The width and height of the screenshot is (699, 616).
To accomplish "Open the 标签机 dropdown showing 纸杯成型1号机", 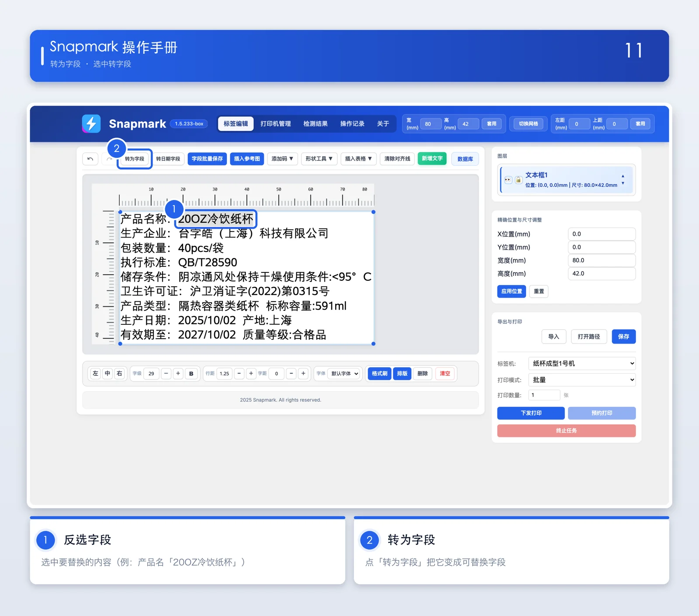I will [x=582, y=364].
